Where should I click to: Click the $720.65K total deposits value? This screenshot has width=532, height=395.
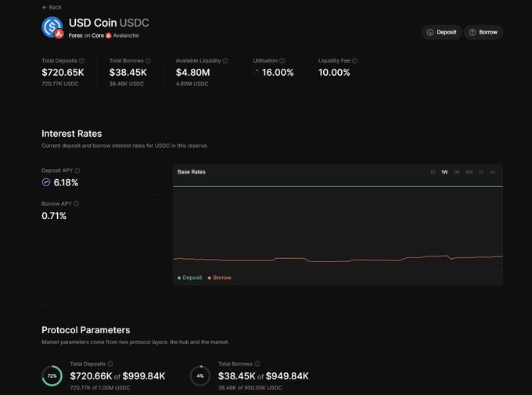63,73
